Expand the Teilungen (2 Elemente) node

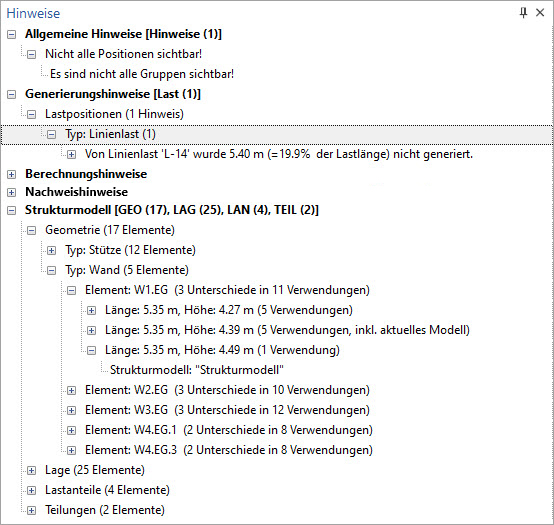[x=32, y=511]
